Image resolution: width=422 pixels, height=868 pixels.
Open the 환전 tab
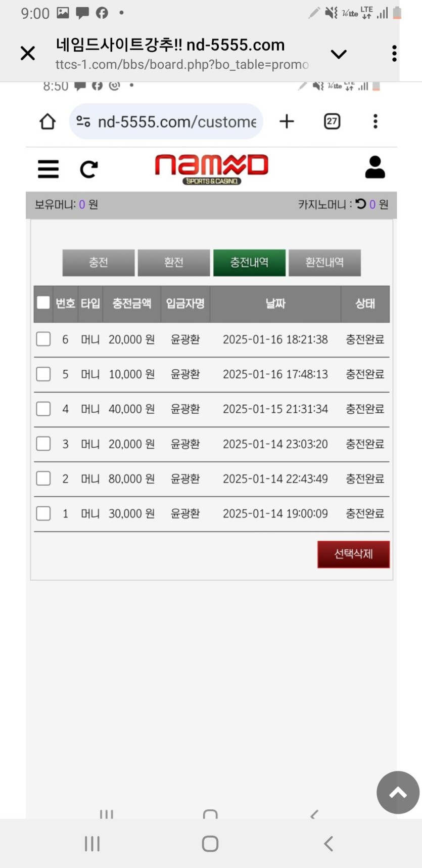pos(174,263)
